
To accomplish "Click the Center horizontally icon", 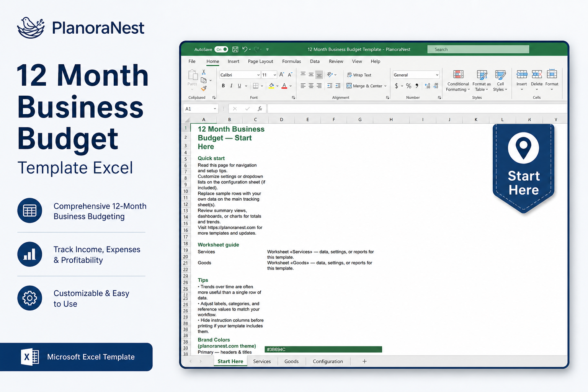I will [311, 86].
